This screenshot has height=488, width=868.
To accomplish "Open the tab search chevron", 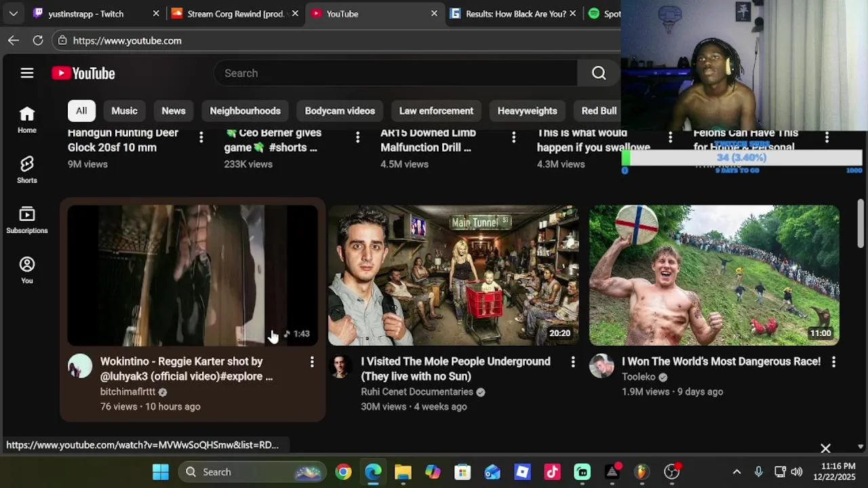I will pos(13,14).
